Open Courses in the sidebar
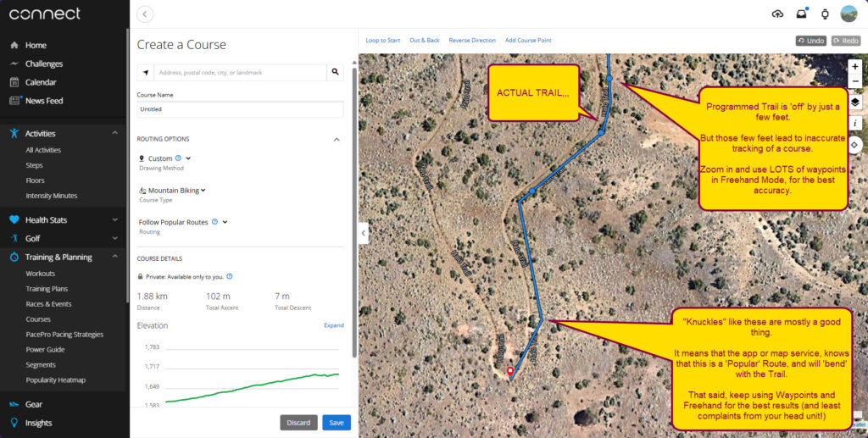Image resolution: width=868 pixels, height=438 pixels. pyautogui.click(x=38, y=319)
